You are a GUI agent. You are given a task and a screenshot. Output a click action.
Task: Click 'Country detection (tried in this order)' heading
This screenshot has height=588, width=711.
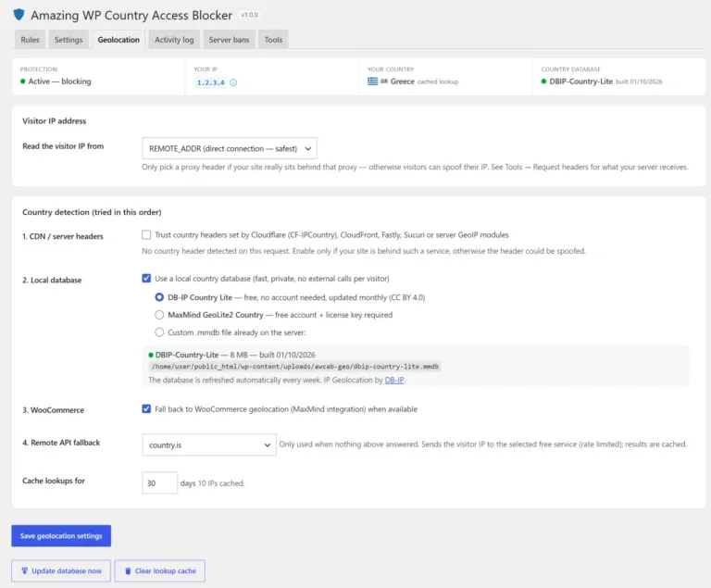point(92,212)
